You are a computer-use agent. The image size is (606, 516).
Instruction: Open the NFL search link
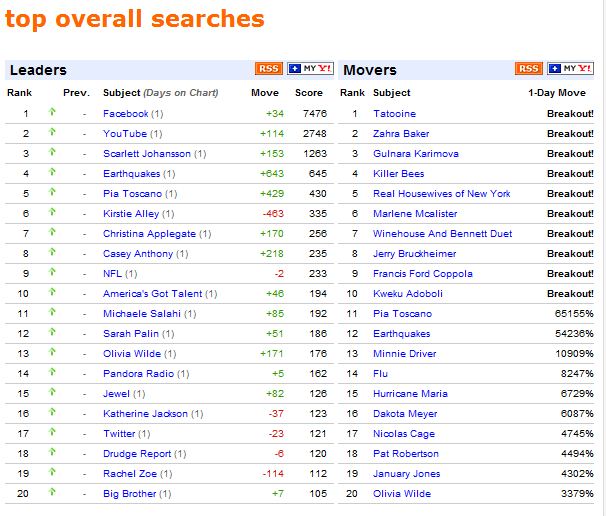[112, 274]
